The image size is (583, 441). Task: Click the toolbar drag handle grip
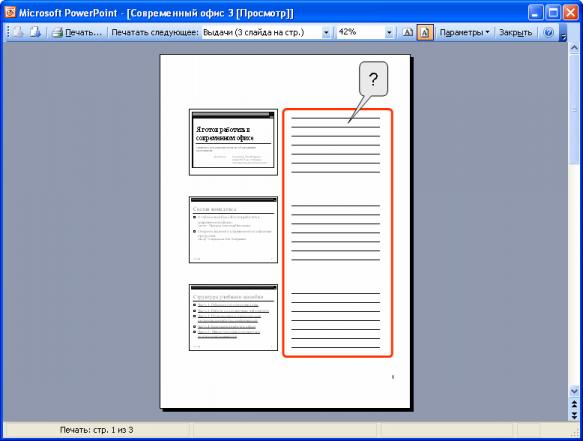point(7,32)
